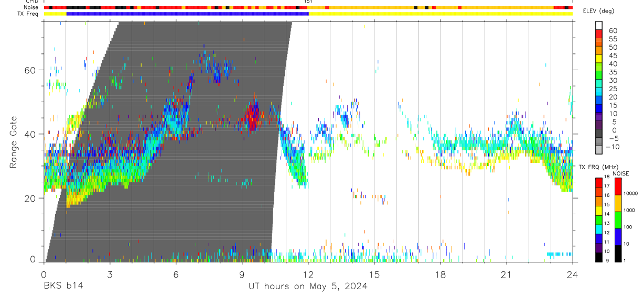Click the black bottom swatch of TX FRQ colorbar

pyautogui.click(x=598, y=257)
